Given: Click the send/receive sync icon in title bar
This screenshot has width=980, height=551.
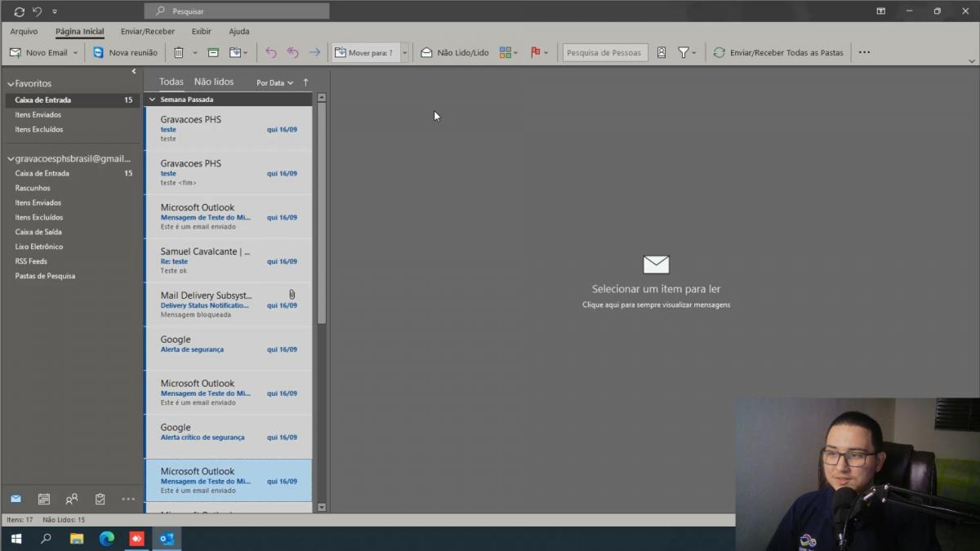Looking at the screenshot, I should [20, 11].
